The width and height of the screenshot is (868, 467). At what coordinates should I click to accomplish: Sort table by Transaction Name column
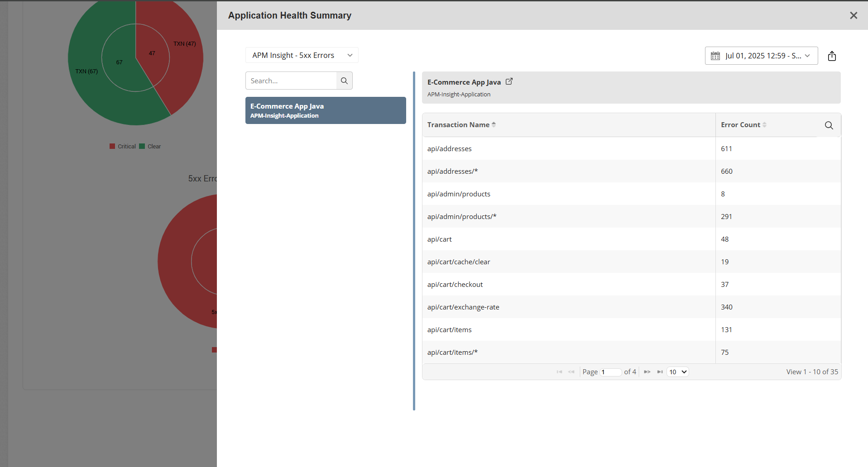tap(494, 124)
